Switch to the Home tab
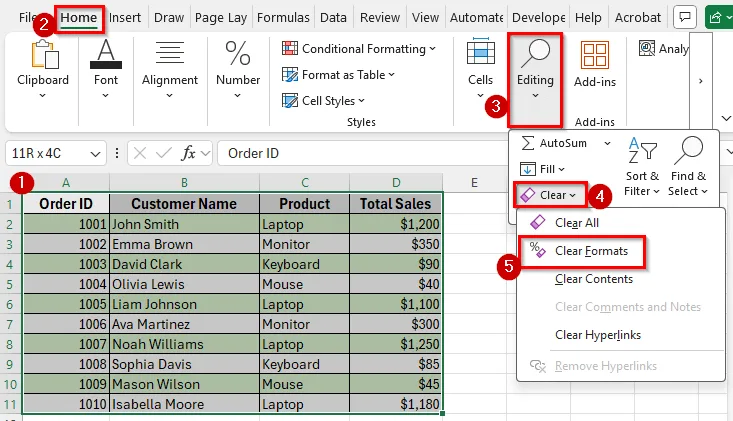This screenshot has width=733, height=421. click(79, 17)
